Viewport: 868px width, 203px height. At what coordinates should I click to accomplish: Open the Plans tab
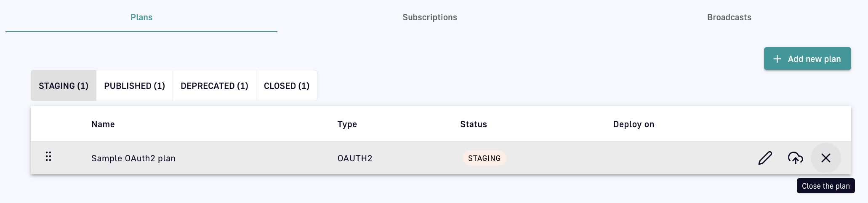pos(141,17)
